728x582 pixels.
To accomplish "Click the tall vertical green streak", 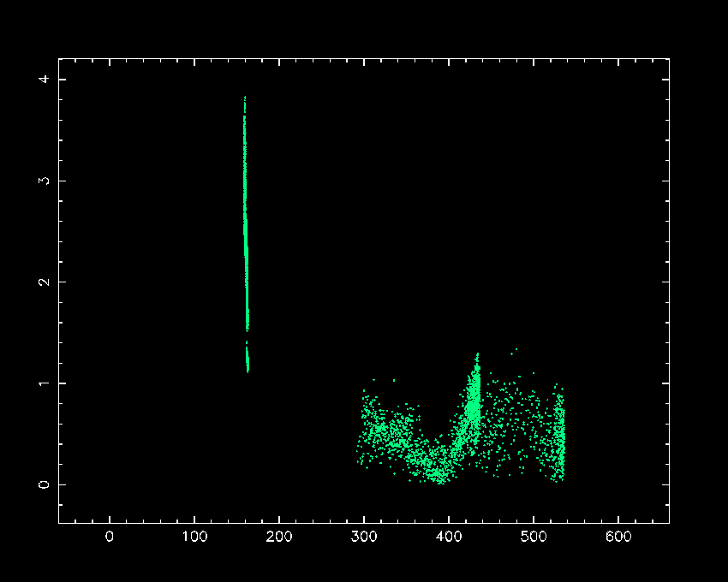I will coord(246,213).
